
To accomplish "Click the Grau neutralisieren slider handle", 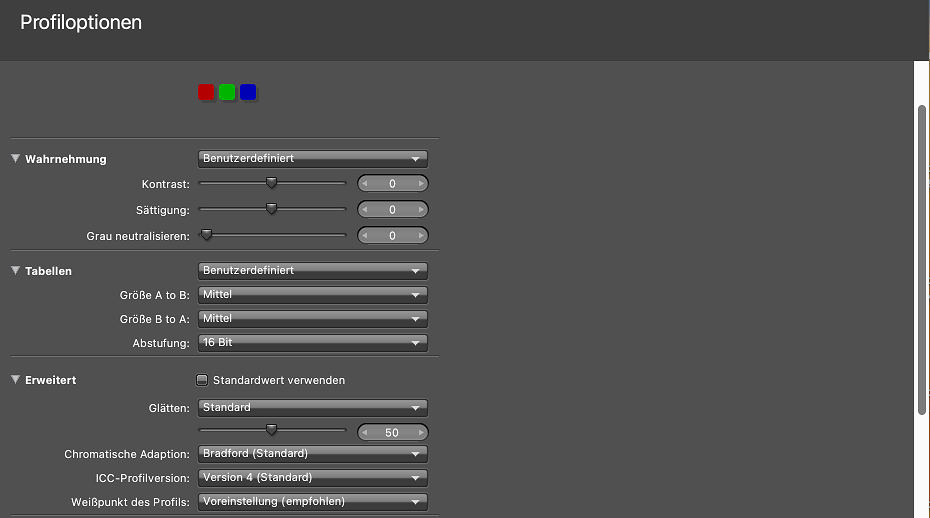I will coord(206,235).
